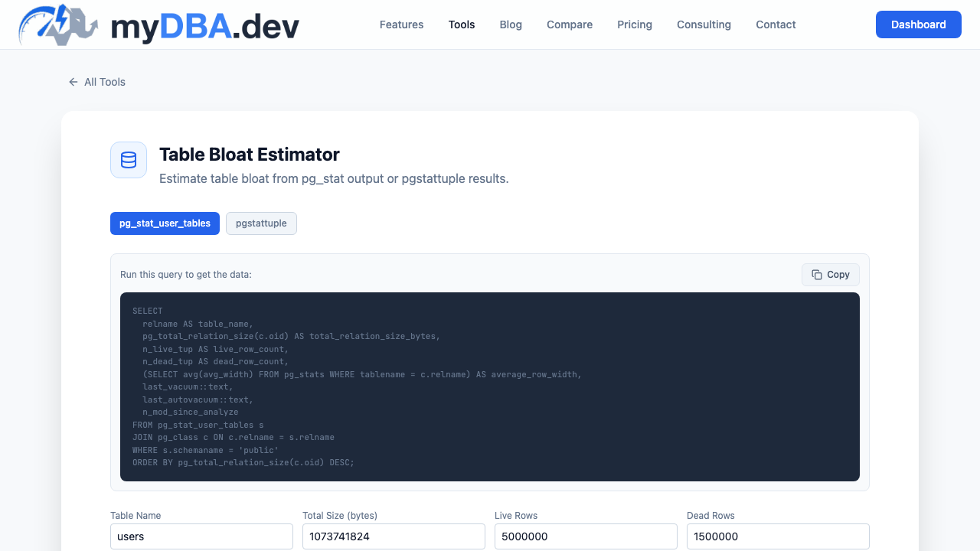
Task: Open the Compare page
Action: pos(570,24)
